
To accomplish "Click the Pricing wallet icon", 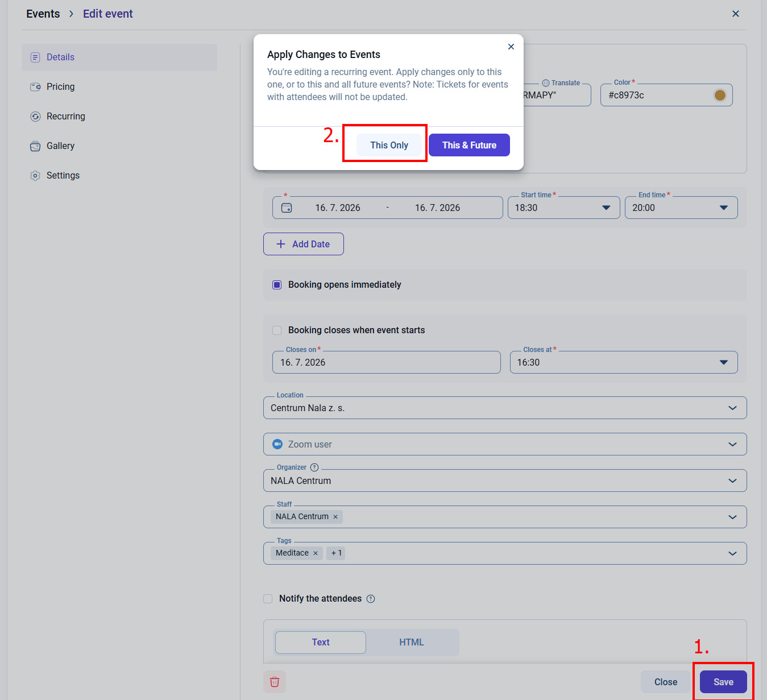I will click(35, 87).
